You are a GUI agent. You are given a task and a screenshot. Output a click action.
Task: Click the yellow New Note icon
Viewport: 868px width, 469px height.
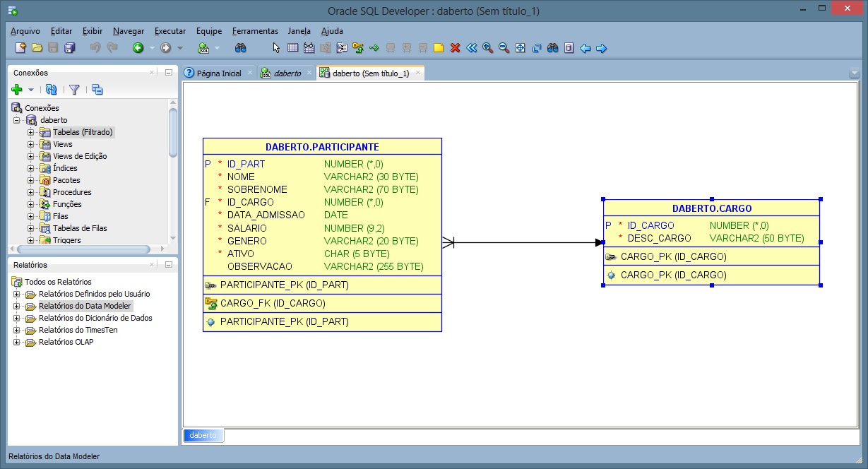click(439, 48)
